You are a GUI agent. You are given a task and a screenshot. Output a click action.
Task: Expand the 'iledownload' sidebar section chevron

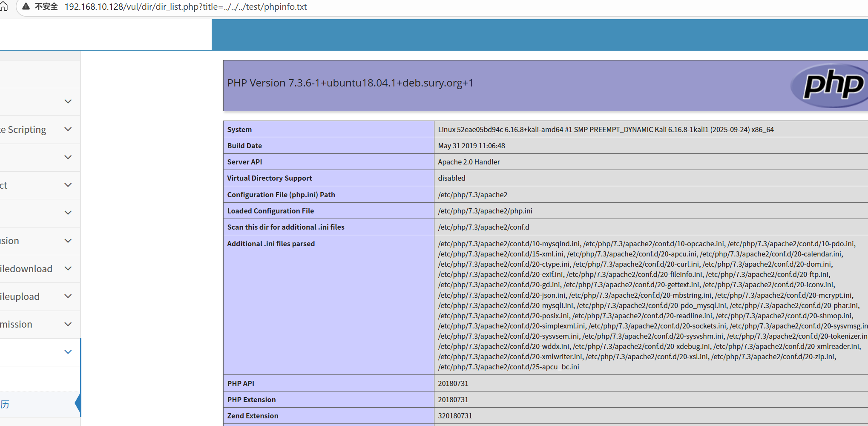point(68,268)
